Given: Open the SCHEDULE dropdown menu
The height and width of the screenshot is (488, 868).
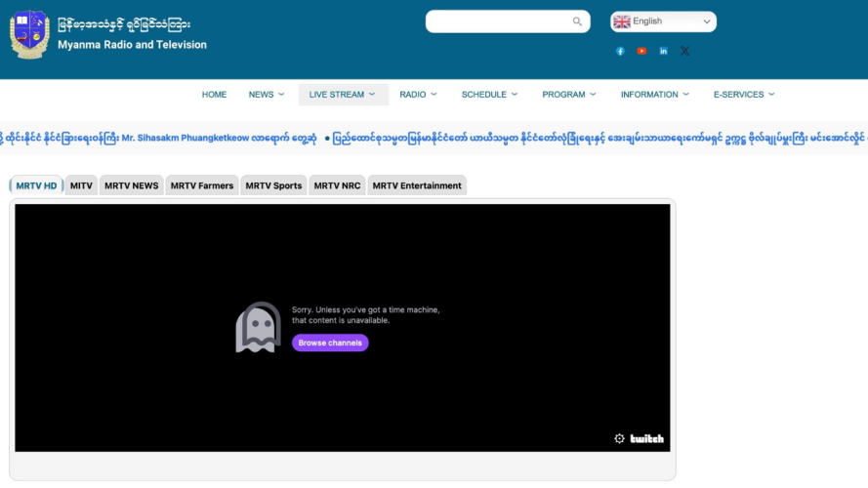Looking at the screenshot, I should (x=489, y=95).
